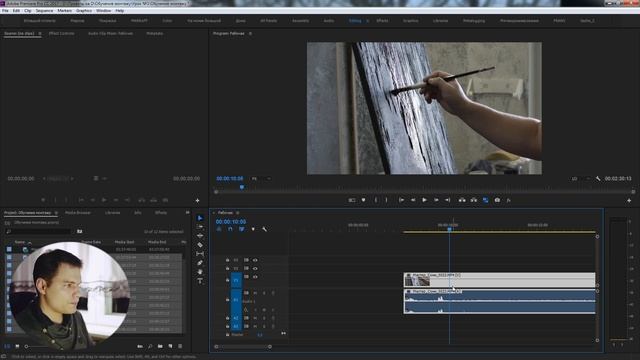
Task: Toggle V1 track targeting
Action: [236, 281]
